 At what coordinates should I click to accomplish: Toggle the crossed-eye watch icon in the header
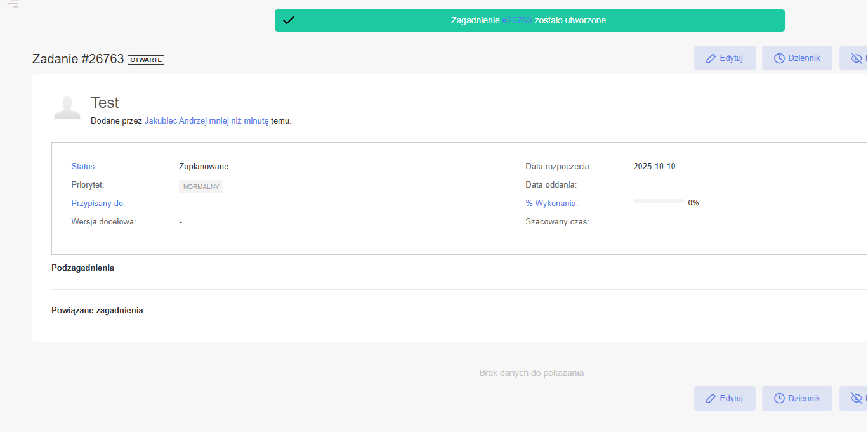point(856,58)
